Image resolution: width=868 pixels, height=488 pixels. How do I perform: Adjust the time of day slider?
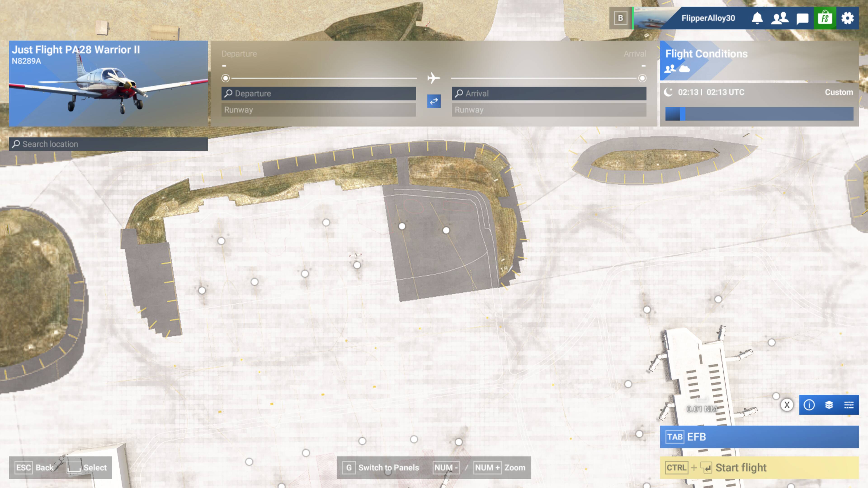(682, 114)
